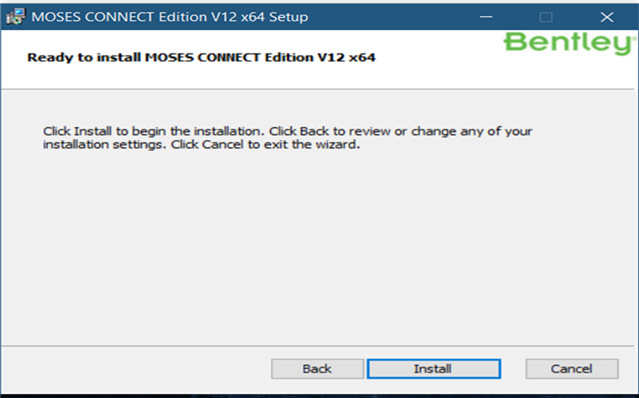Click the installer icon in title bar

[x=15, y=17]
